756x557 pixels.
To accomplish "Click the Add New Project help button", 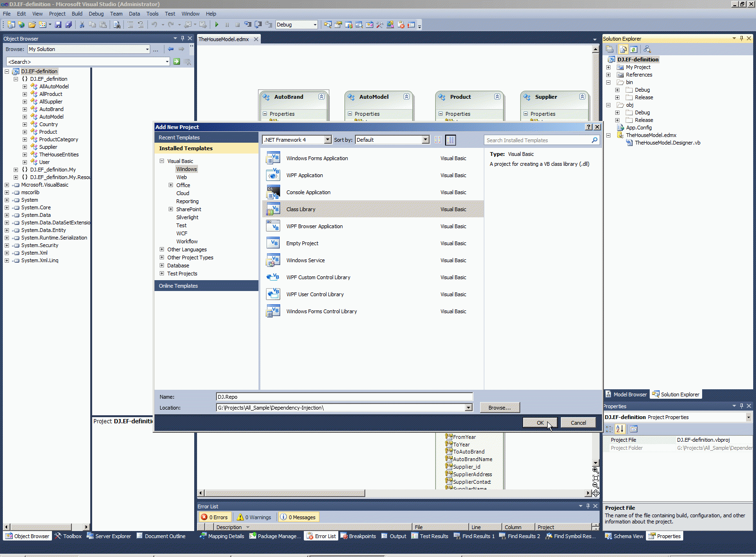I will point(589,127).
